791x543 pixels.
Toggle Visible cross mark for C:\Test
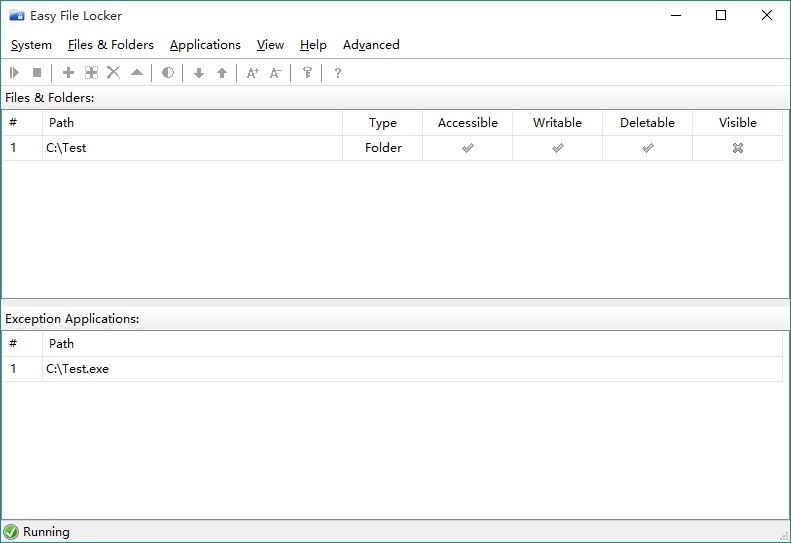pyautogui.click(x=738, y=148)
